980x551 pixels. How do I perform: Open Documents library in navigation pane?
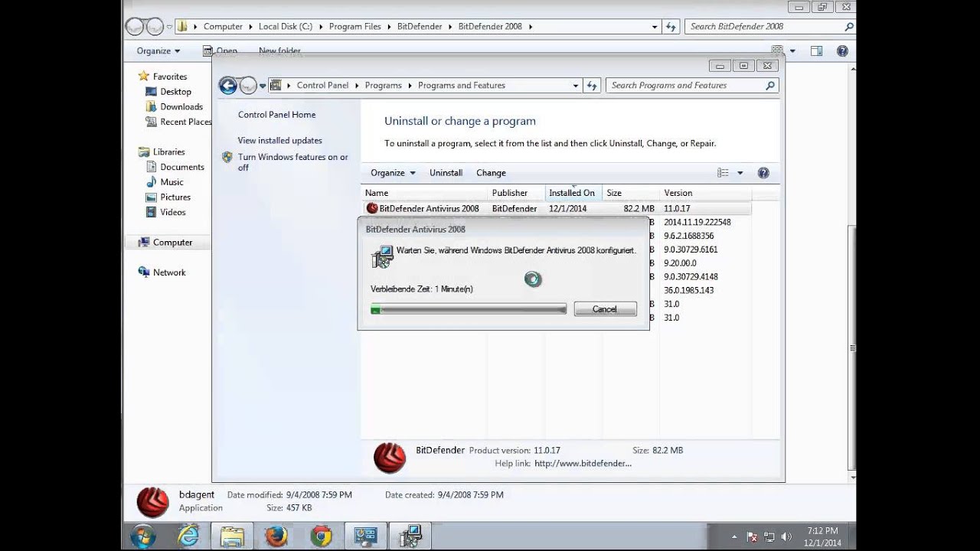182,167
